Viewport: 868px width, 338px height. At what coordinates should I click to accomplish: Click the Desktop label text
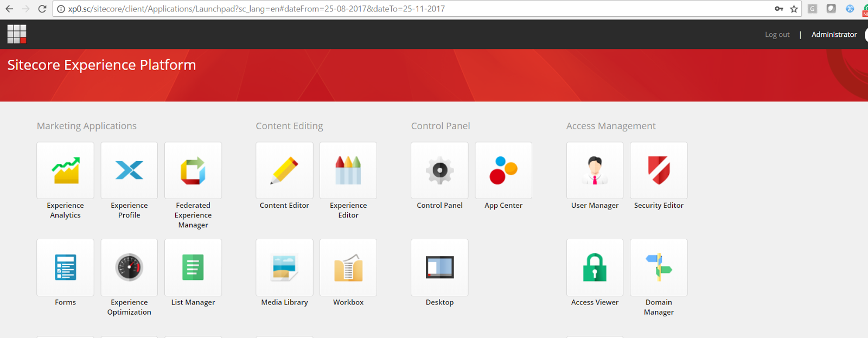[x=439, y=302]
